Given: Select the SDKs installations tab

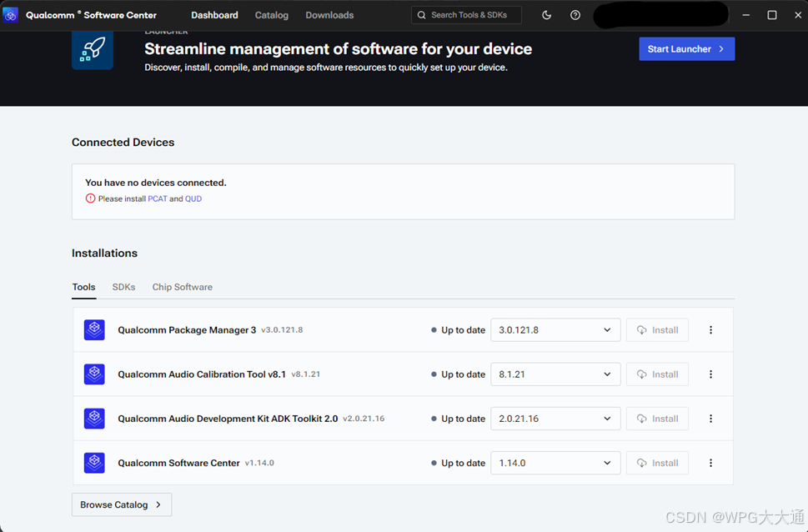Looking at the screenshot, I should point(123,287).
